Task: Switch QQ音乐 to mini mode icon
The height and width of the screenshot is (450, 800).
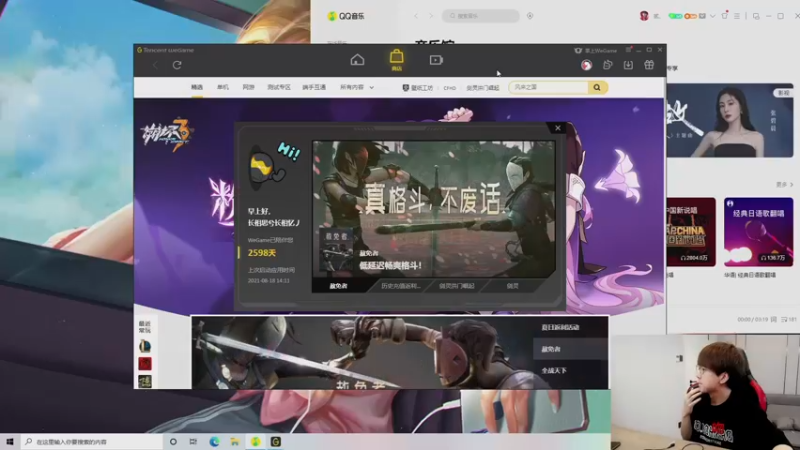Action: pos(756,16)
